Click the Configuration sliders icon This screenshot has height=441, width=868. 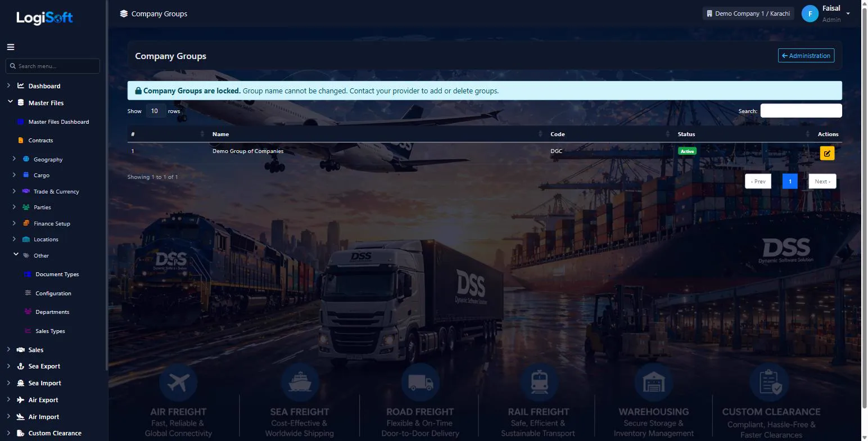[28, 293]
